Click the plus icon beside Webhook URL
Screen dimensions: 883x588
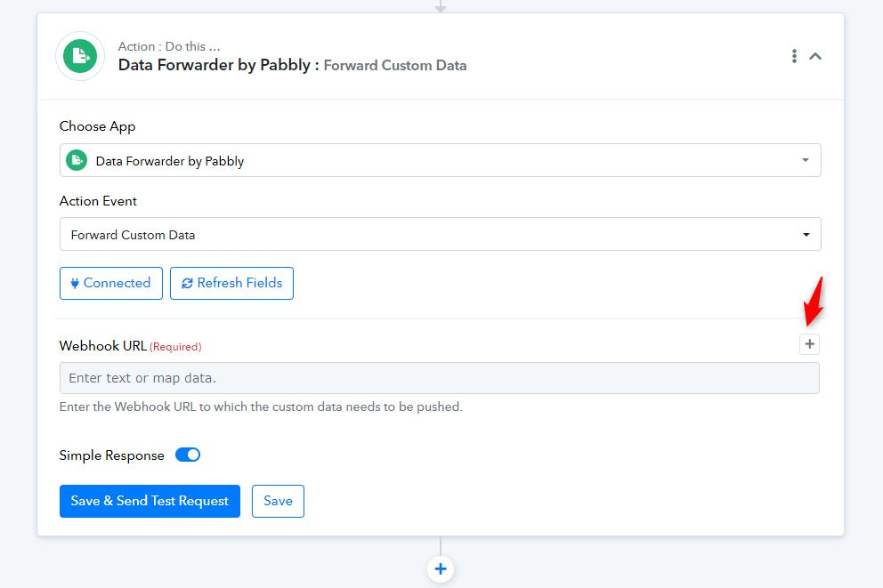click(x=809, y=343)
